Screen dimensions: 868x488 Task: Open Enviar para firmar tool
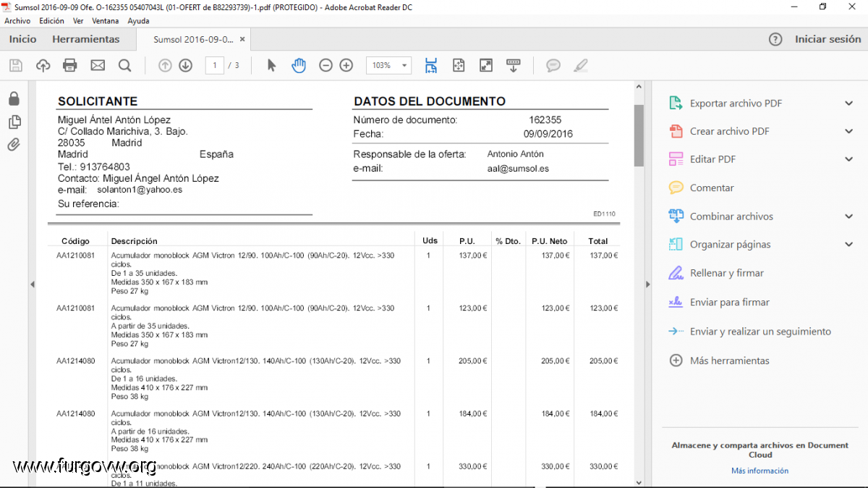(x=730, y=303)
